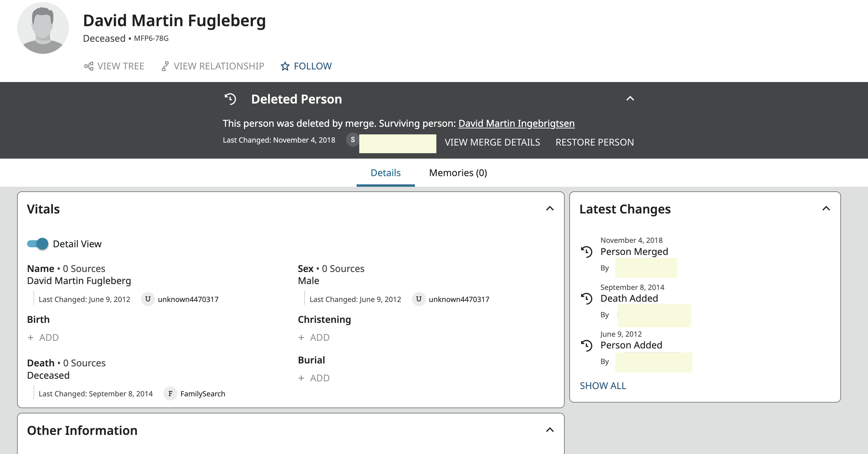Click the S contributor avatar in banner
Viewport: 868px width, 454px height.
pyautogui.click(x=352, y=140)
